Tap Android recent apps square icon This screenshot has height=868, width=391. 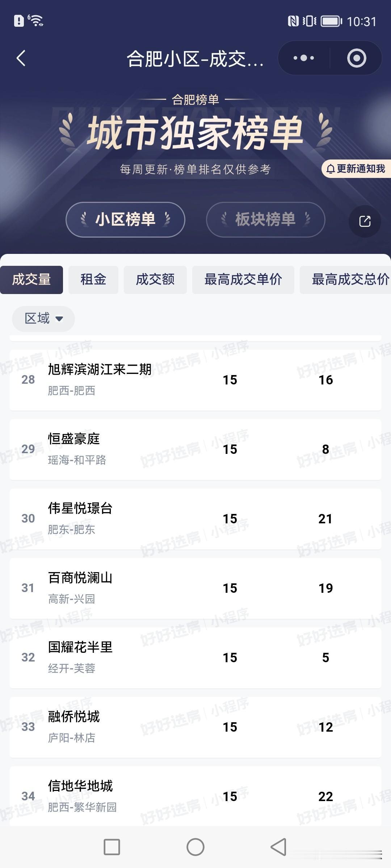(x=112, y=847)
